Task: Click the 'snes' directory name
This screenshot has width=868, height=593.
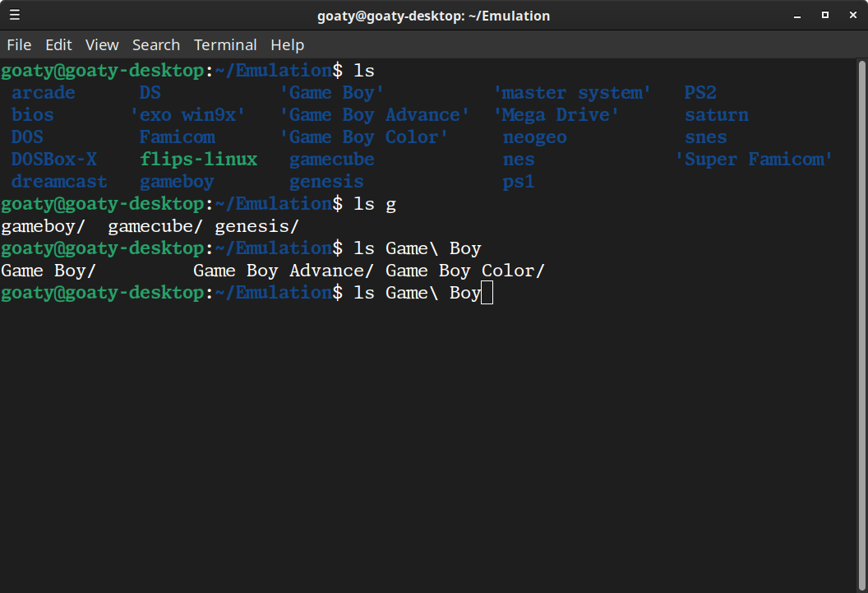Action: click(x=706, y=137)
